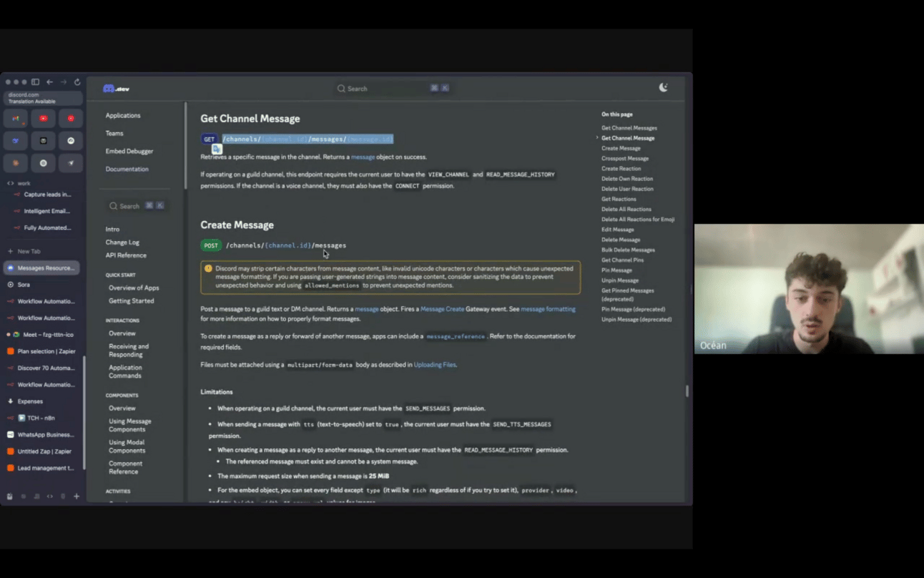Click the translate icon below the GET badge
This screenshot has width=924, height=578.
217,149
